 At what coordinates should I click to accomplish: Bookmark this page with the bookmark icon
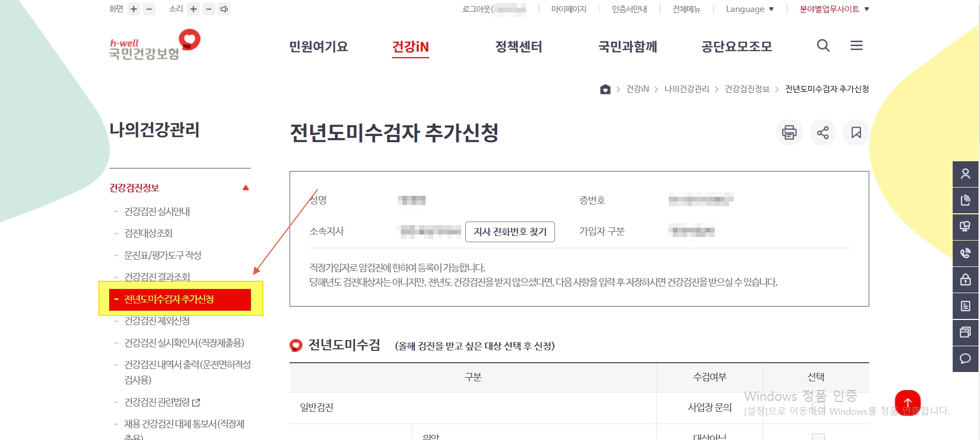pyautogui.click(x=856, y=132)
